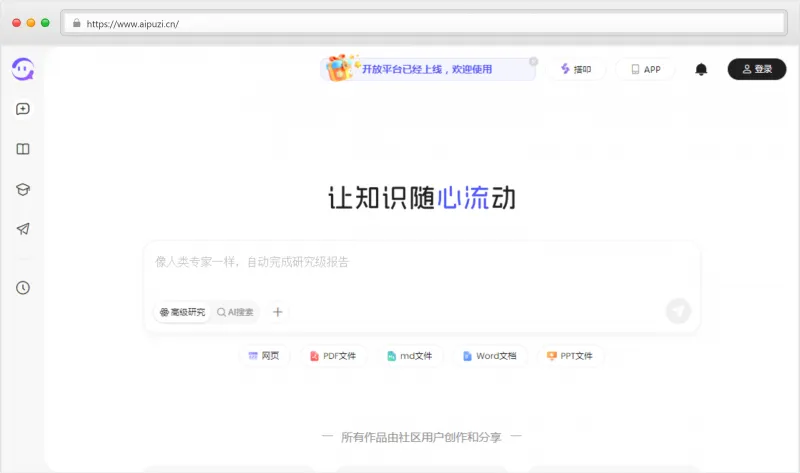
Task: Click the 登录 login button
Action: 756,70
